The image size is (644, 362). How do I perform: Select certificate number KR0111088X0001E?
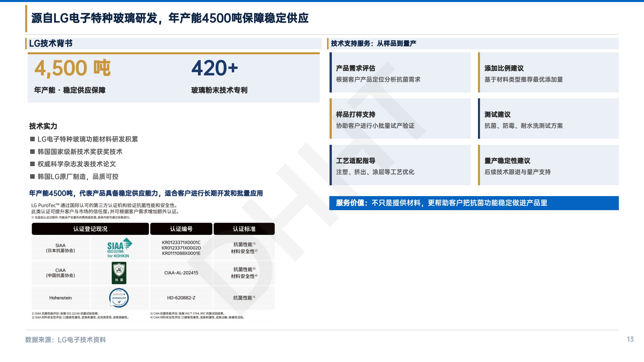click(x=181, y=253)
